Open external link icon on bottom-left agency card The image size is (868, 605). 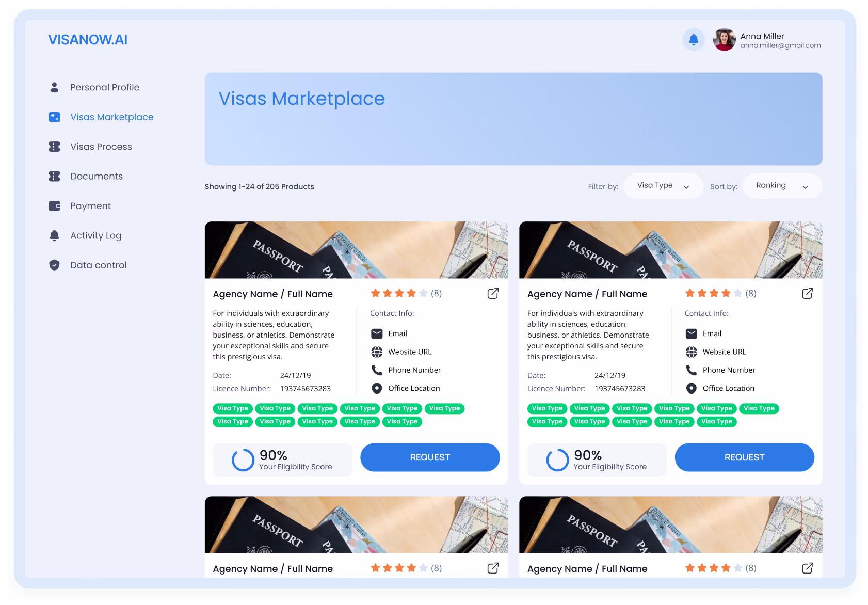coord(493,568)
